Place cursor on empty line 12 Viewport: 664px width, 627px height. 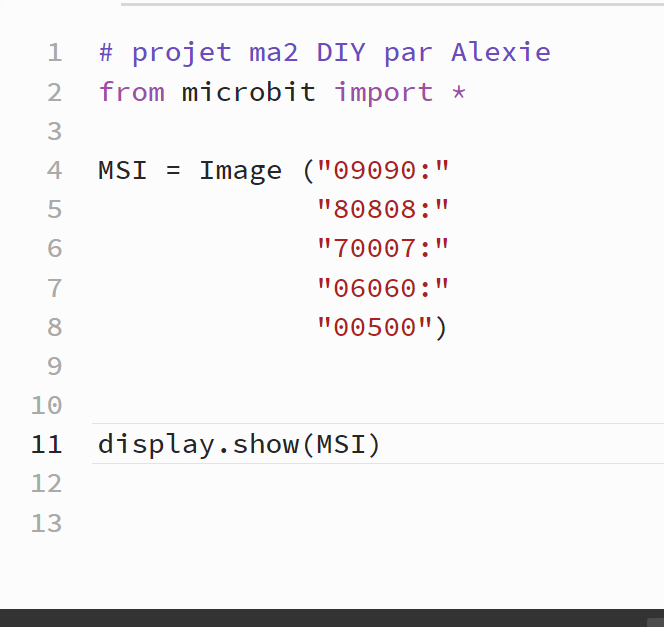[377, 483]
